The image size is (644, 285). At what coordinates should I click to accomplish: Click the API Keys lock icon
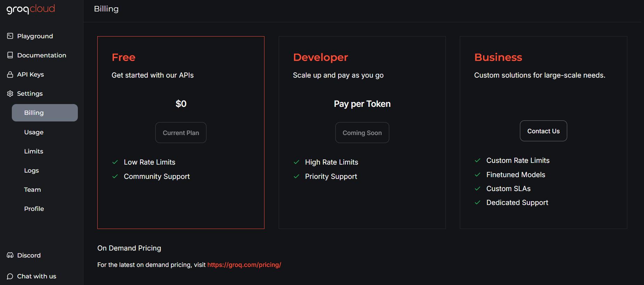[10, 74]
